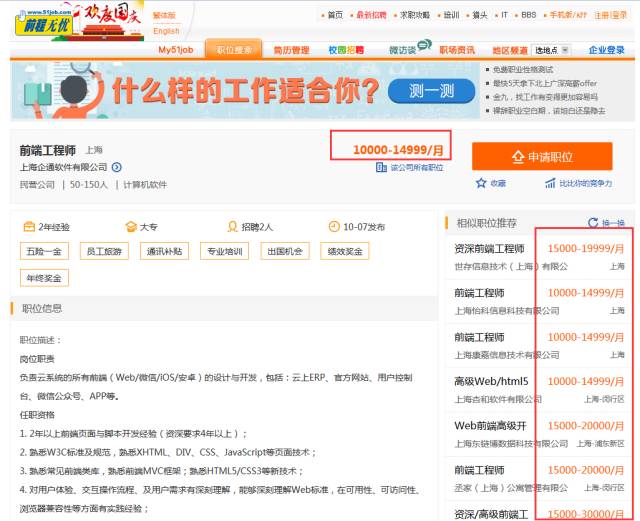The width and height of the screenshot is (640, 521).
Task: Go to 首页 in top navigation
Action: [x=335, y=15]
